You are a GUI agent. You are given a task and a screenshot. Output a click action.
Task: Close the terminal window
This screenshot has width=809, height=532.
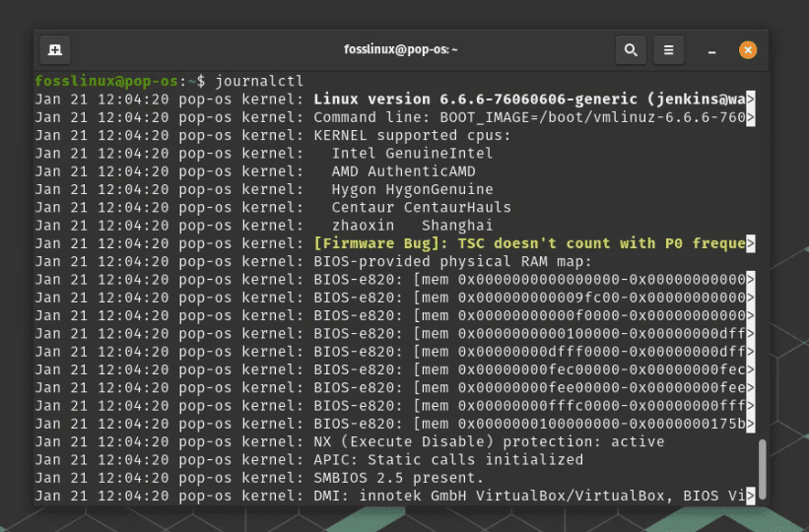point(748,50)
